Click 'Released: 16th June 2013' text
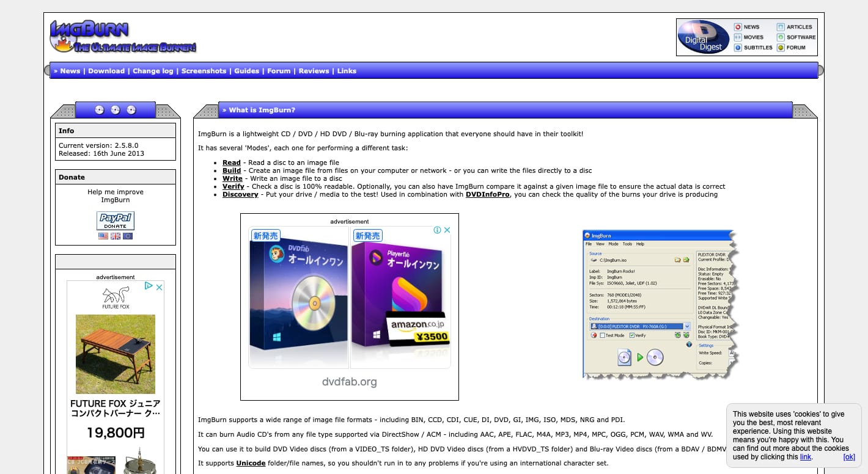Image resolution: width=868 pixels, height=474 pixels. (x=101, y=153)
